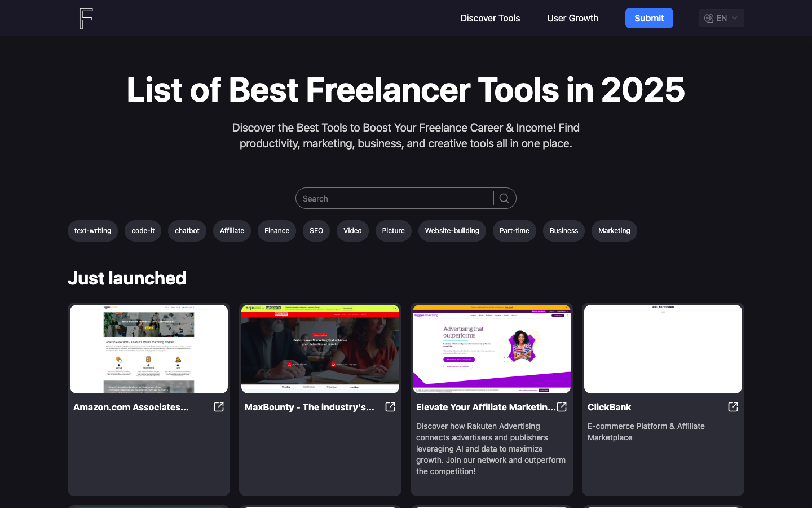Screen dimensions: 812x508
Task: Click the 'Just launched' heading
Action: tap(127, 278)
